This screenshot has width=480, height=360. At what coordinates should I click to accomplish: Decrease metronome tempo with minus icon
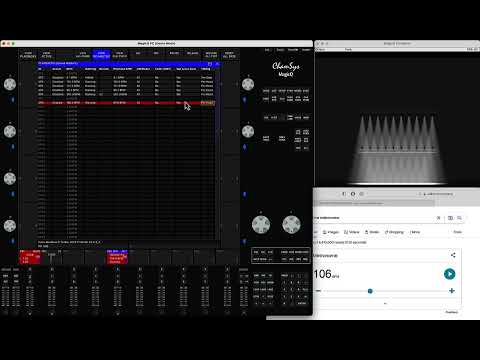[x=318, y=291]
